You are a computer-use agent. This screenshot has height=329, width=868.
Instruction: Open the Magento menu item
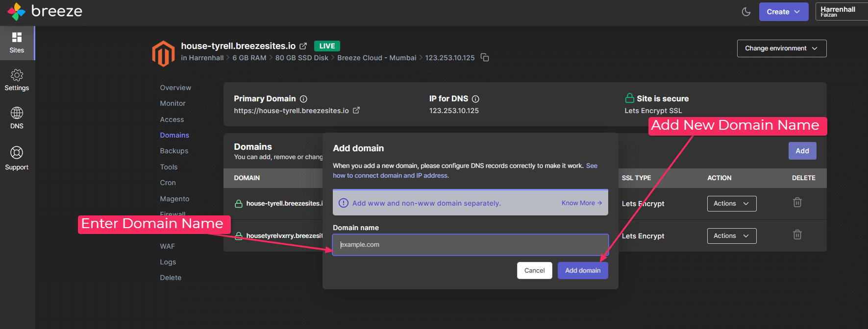coord(174,199)
